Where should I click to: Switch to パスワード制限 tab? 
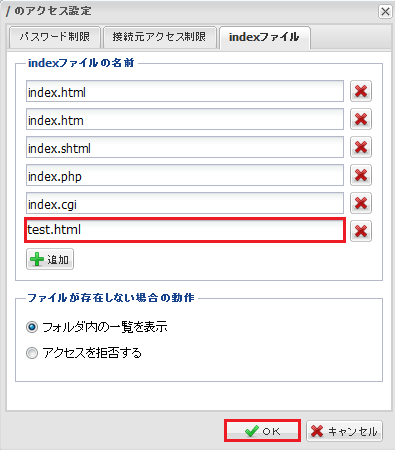pyautogui.click(x=55, y=37)
